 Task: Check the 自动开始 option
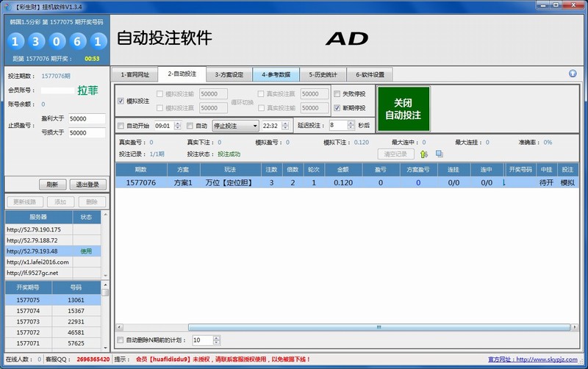[x=121, y=126]
